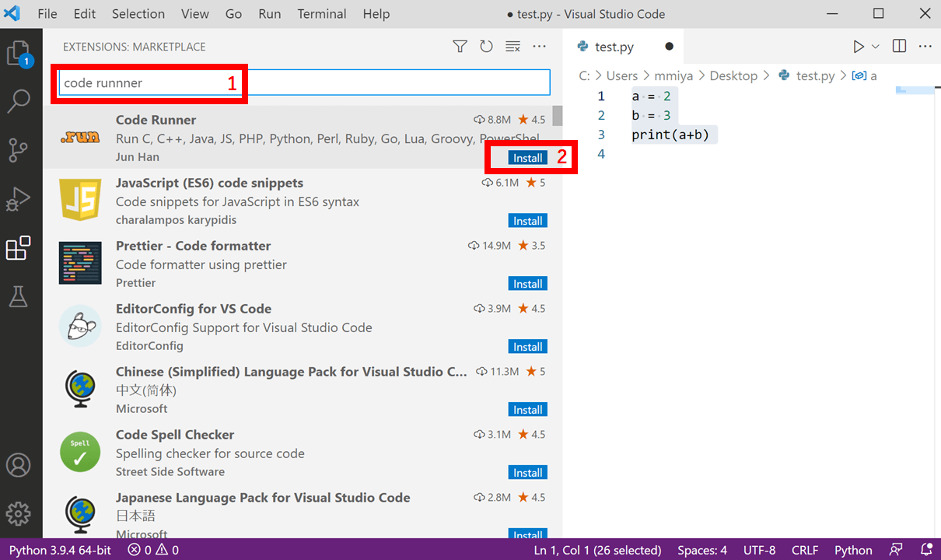Open the Manage gear icon
This screenshot has height=560, width=941.
click(18, 513)
